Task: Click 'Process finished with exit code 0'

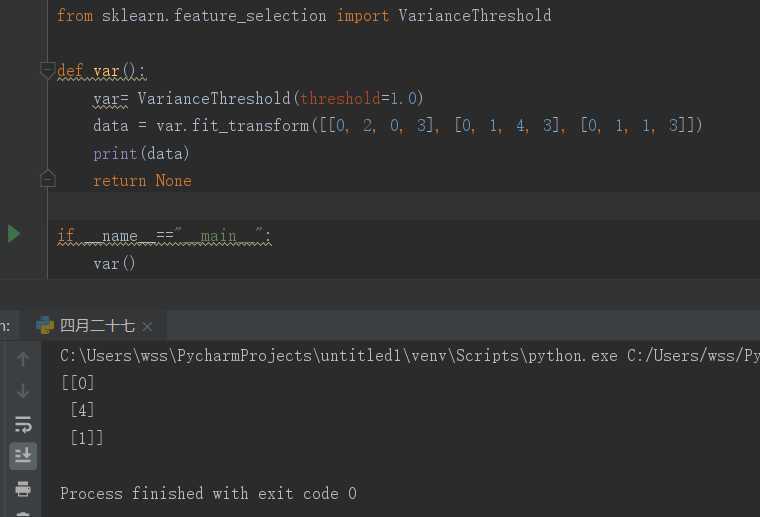Action: (x=208, y=494)
